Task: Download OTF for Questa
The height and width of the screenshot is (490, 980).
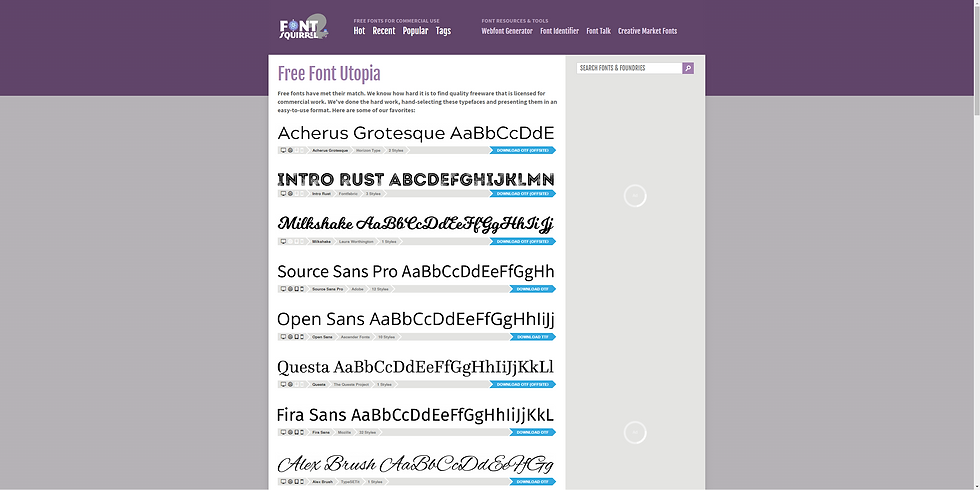Action: pos(522,384)
